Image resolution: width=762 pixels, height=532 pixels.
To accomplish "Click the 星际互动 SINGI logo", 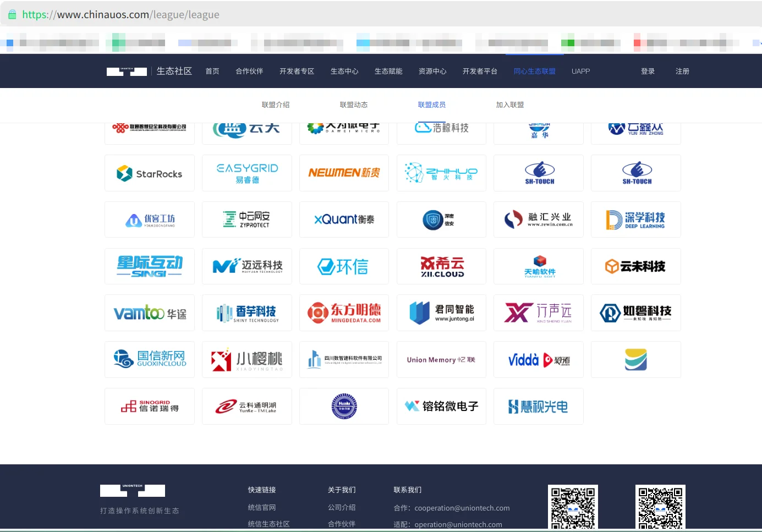I will [150, 266].
